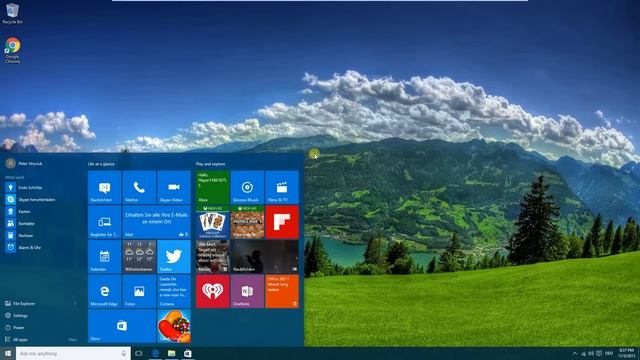This screenshot has width=640, height=360.
Task: Open the Filme & TV tile
Action: click(x=282, y=187)
